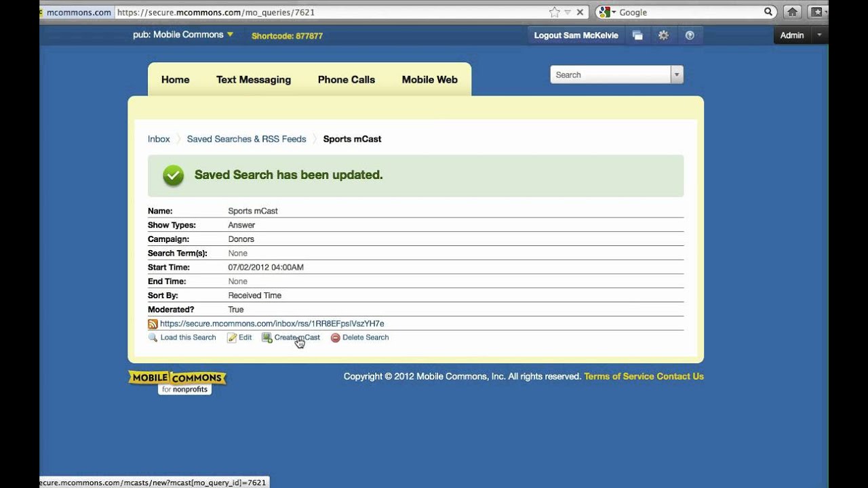Screen dimensions: 868x488
Task: Click the Show Types value Answer
Action: [x=242, y=225]
